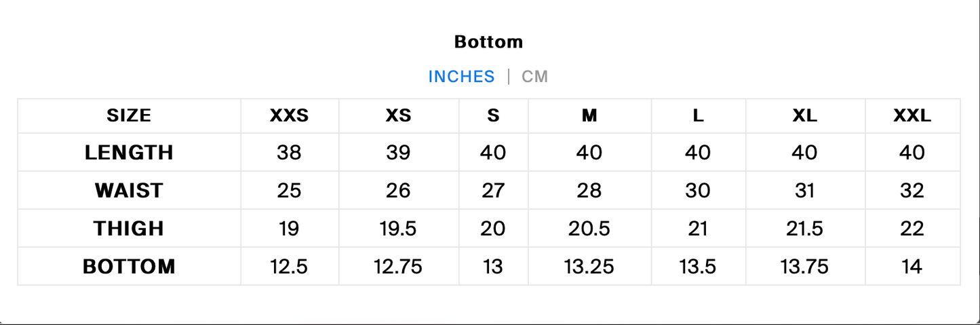The width and height of the screenshot is (980, 325).
Task: Select the XXL size column header
Action: pyautogui.click(x=912, y=116)
